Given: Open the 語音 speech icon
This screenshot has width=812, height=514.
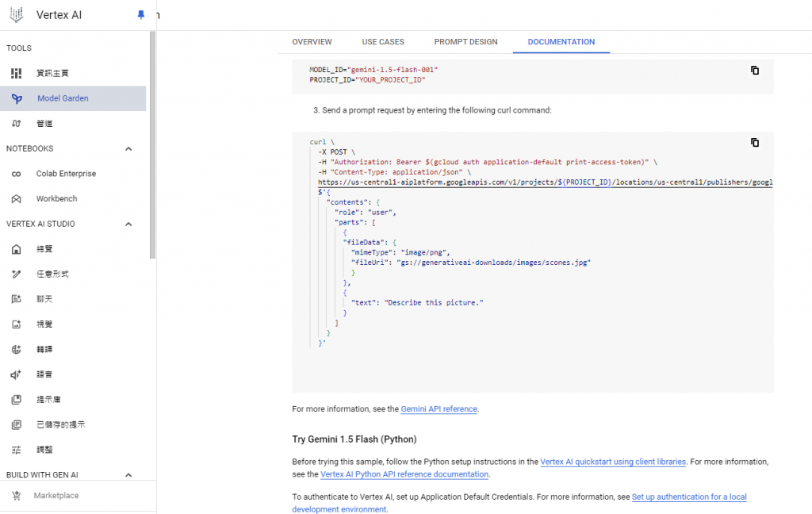Looking at the screenshot, I should 17,374.
